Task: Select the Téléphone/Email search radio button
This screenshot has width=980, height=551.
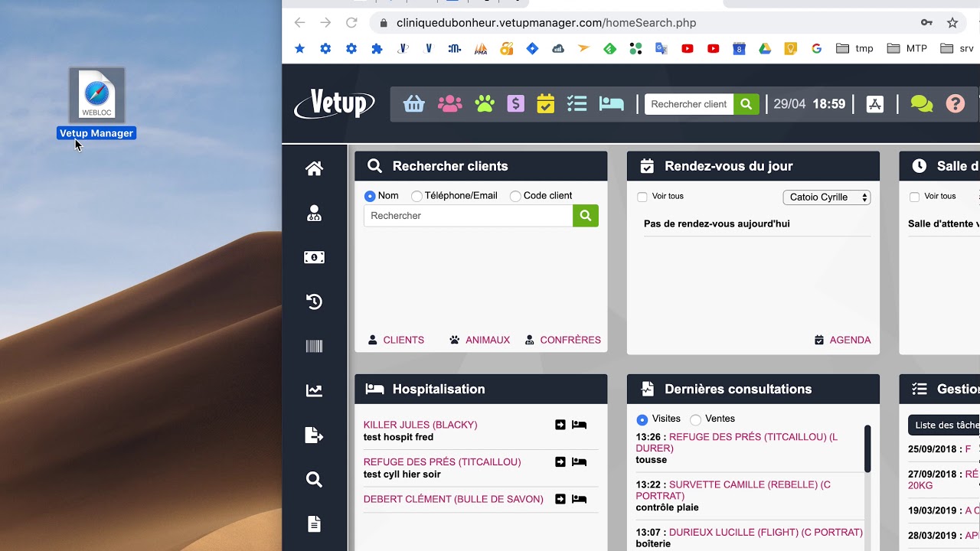Action: 417,196
